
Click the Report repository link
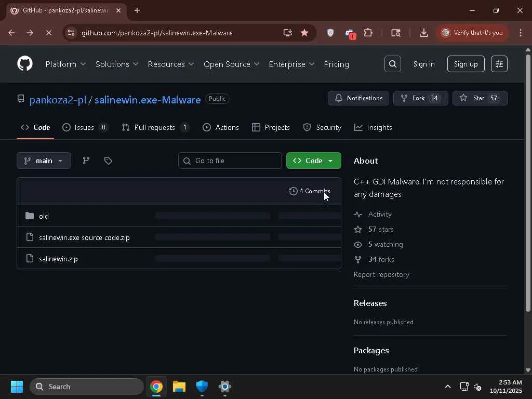point(381,274)
